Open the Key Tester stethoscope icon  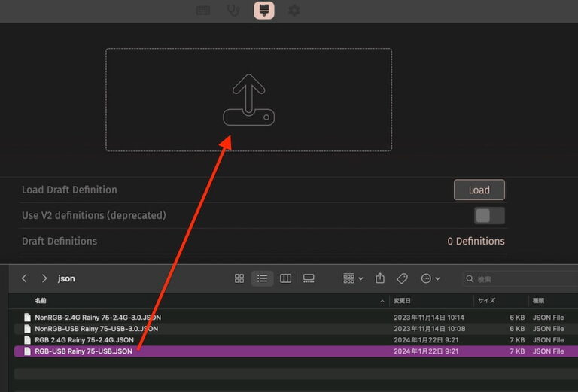click(x=233, y=11)
